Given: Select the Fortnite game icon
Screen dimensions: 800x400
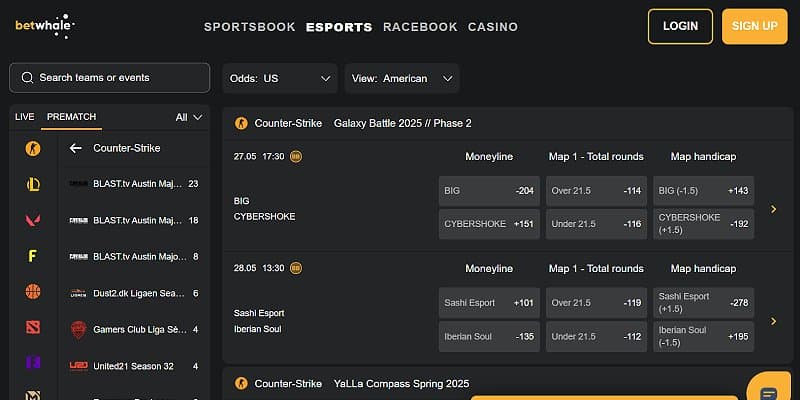Looking at the screenshot, I should point(33,256).
